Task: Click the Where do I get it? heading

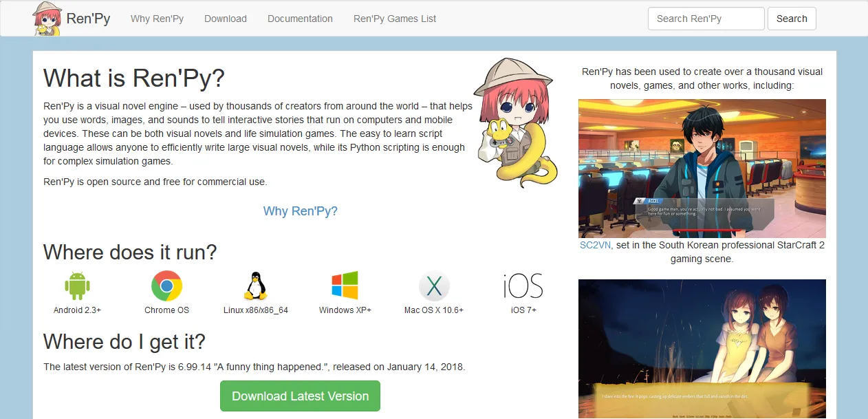Action: point(124,341)
